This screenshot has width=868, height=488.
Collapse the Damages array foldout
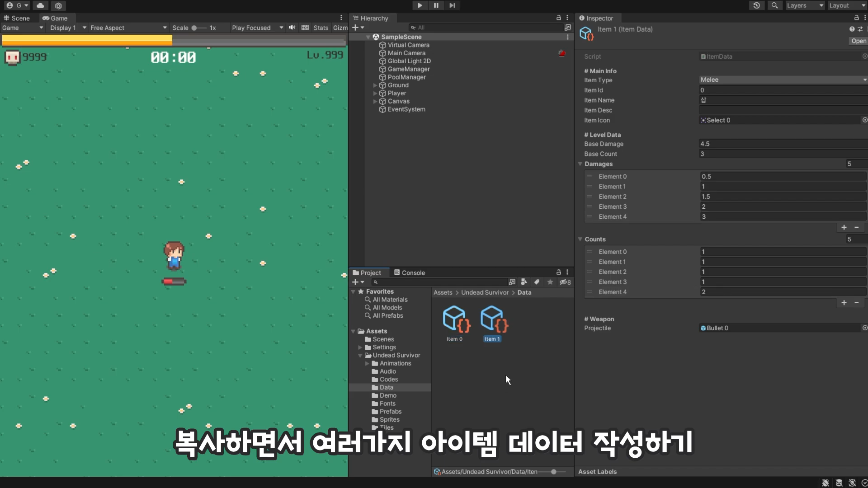pyautogui.click(x=580, y=164)
